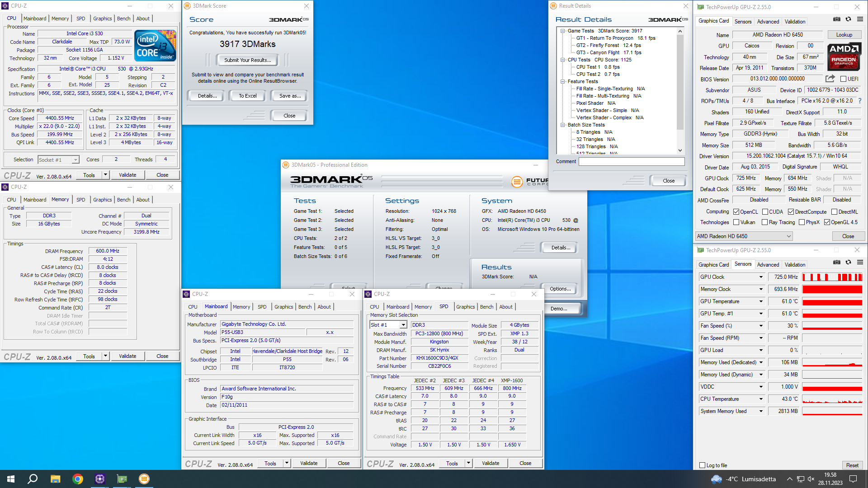Click the volume muted tray icon
This screenshot has height=488, width=868.
point(811,479)
